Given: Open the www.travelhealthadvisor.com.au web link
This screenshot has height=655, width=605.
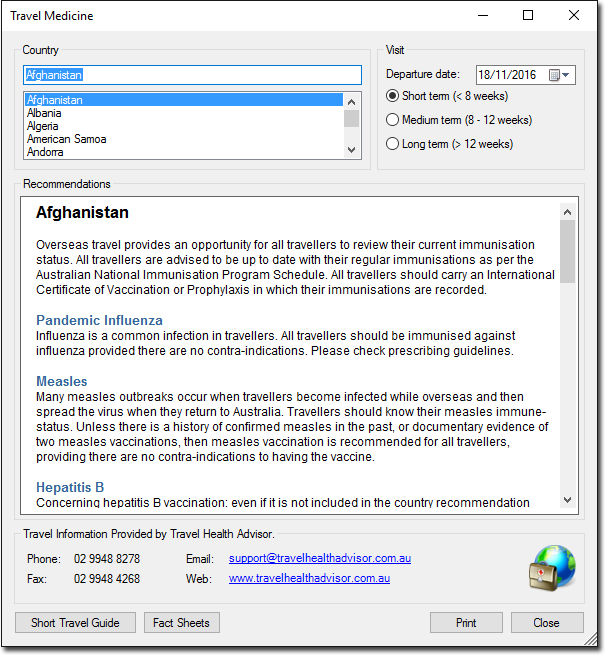Looking at the screenshot, I should (x=309, y=578).
